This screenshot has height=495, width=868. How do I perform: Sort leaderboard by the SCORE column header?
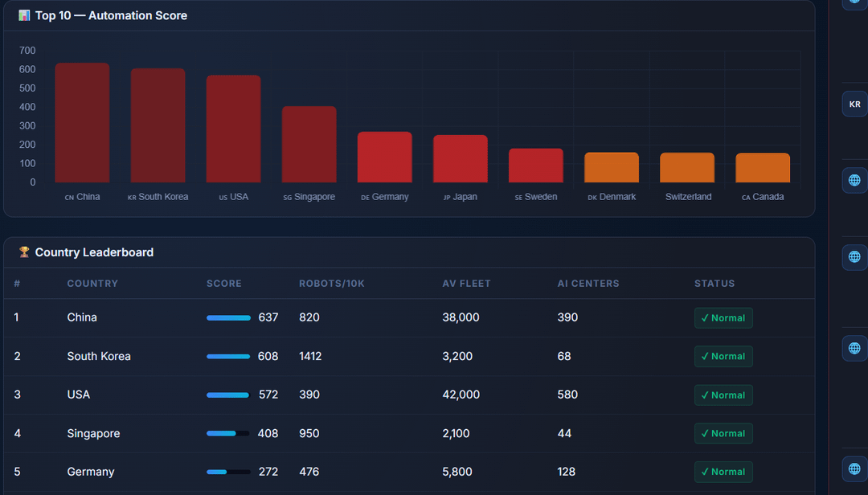[223, 284]
